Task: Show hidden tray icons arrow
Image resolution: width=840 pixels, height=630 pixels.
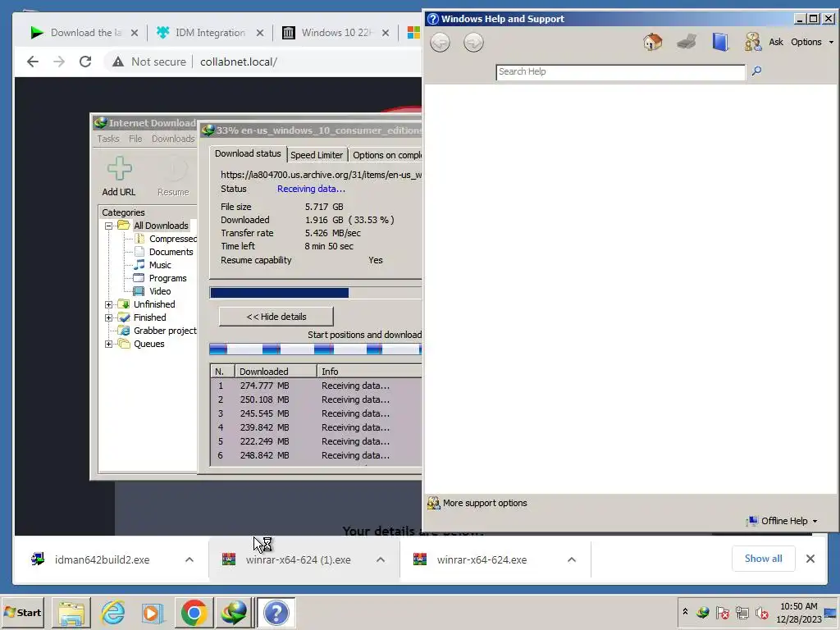Action: coord(685,611)
